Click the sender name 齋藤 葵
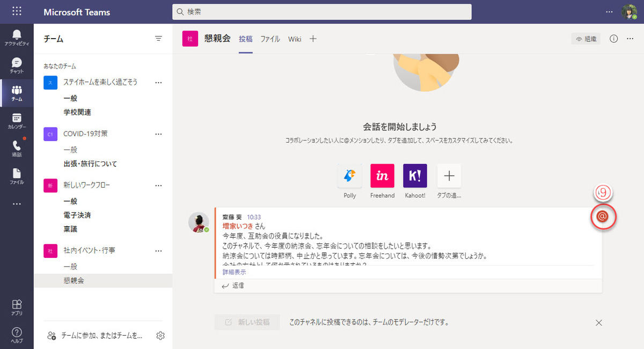Viewport: 644px width, 349px height. click(232, 217)
